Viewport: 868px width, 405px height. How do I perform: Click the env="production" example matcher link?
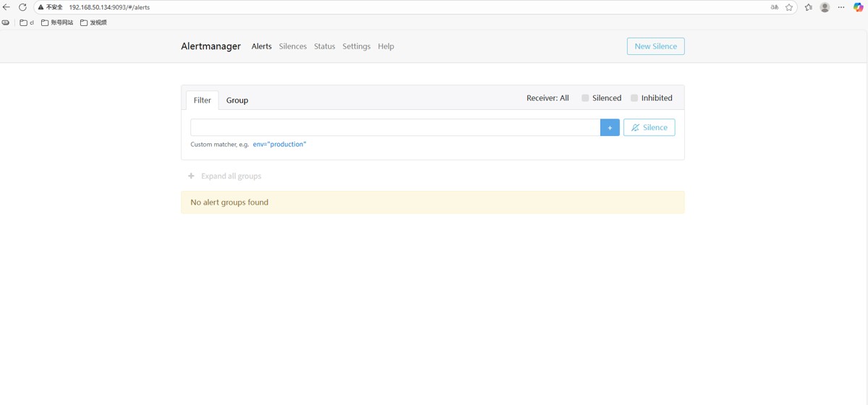pyautogui.click(x=279, y=145)
